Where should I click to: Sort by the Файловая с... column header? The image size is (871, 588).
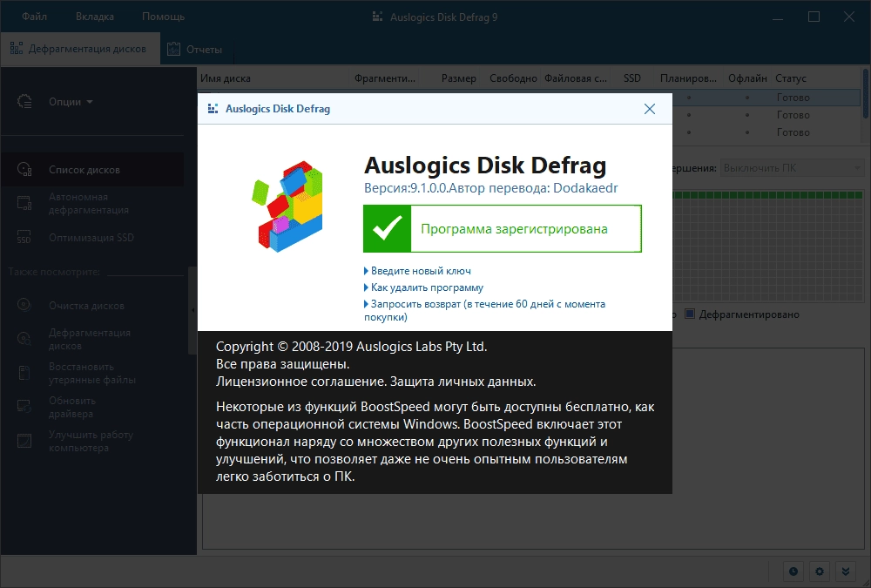pos(576,78)
